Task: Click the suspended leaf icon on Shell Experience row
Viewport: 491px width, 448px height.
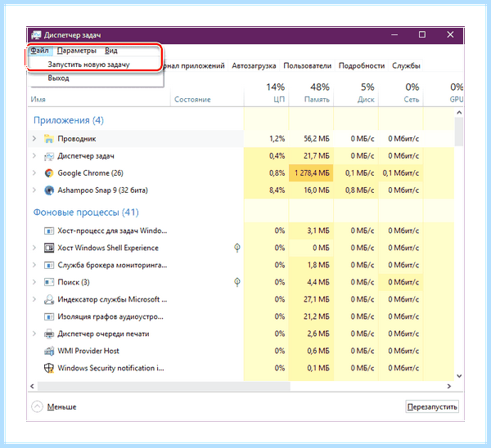Action: point(237,248)
